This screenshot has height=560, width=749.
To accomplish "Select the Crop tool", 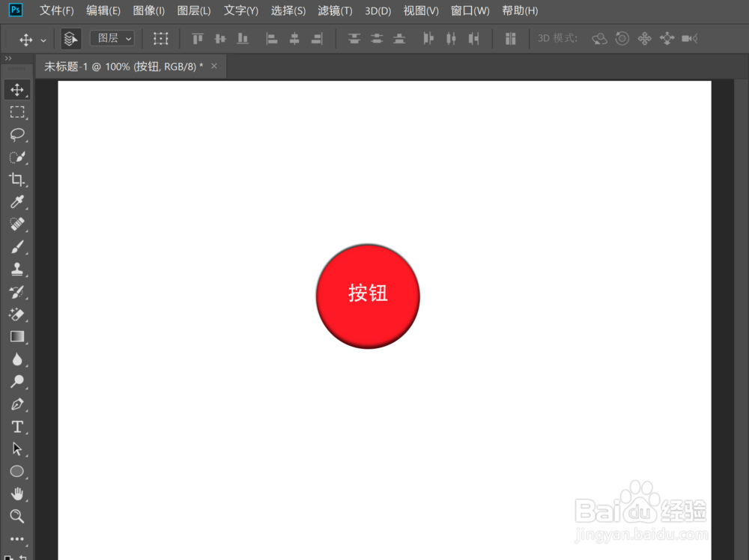I will [17, 180].
